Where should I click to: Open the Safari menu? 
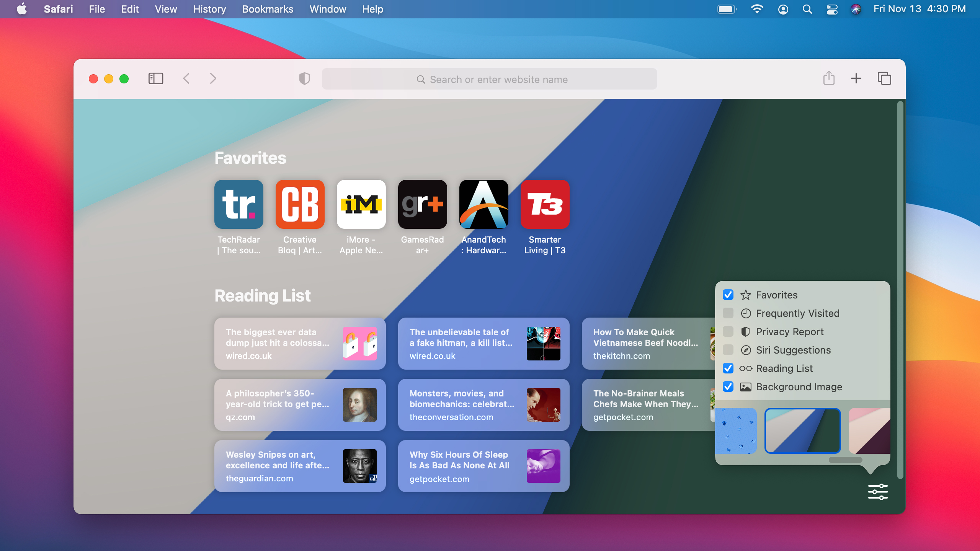(x=58, y=9)
